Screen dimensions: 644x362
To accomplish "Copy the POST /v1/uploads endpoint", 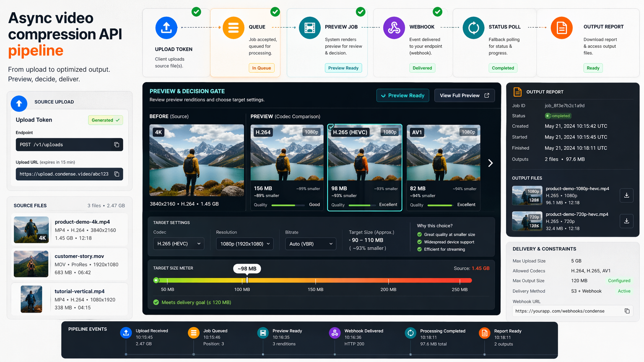I will pos(117,145).
